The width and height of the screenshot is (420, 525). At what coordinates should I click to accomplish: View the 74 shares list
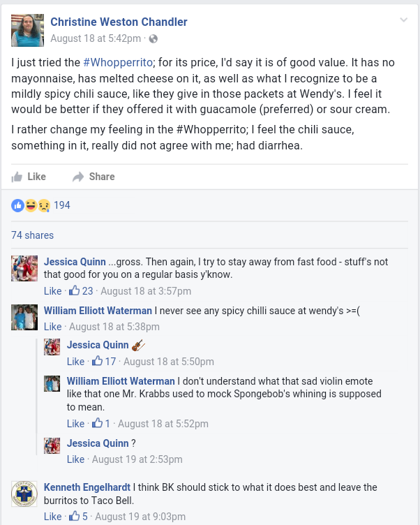[x=33, y=235]
